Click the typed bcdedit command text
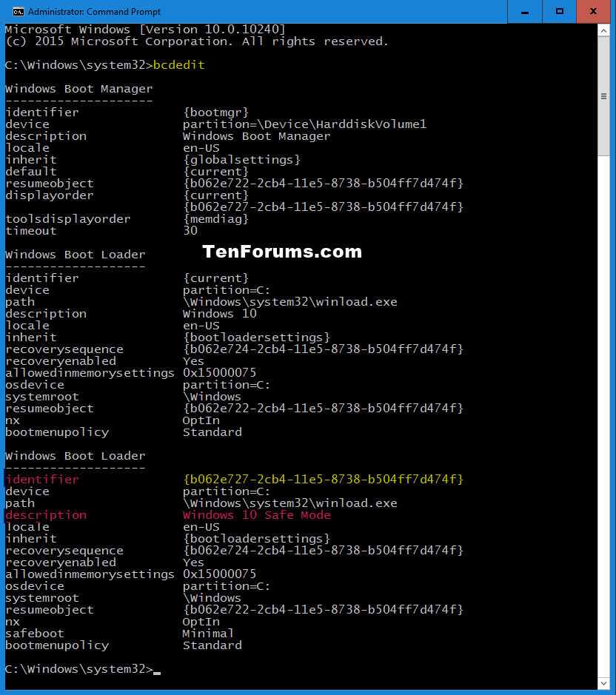 tap(178, 65)
